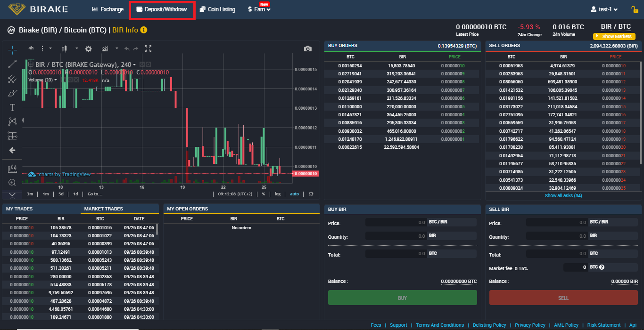Set chart range to 1m
This screenshot has height=330, width=644.
tap(46, 194)
